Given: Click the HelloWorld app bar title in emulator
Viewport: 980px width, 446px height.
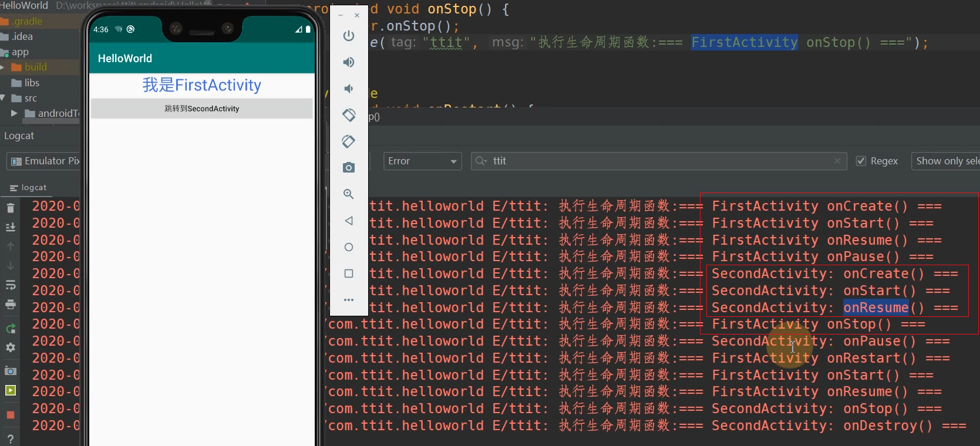Looking at the screenshot, I should [125, 58].
